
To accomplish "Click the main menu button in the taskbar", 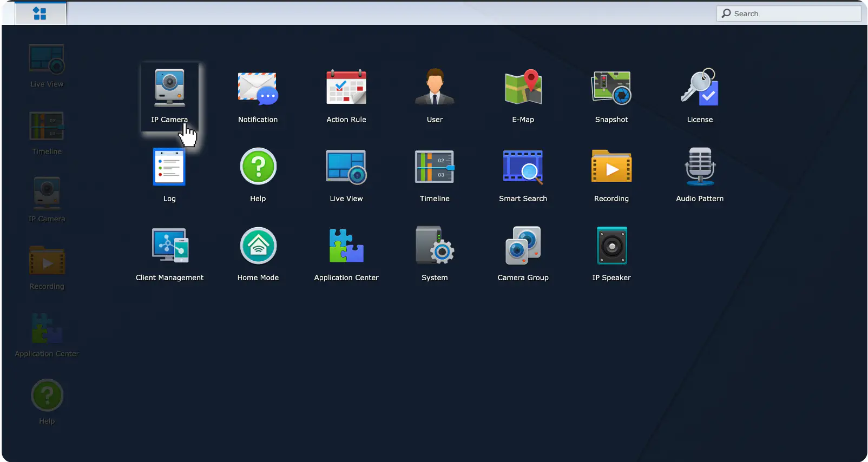I will (40, 13).
